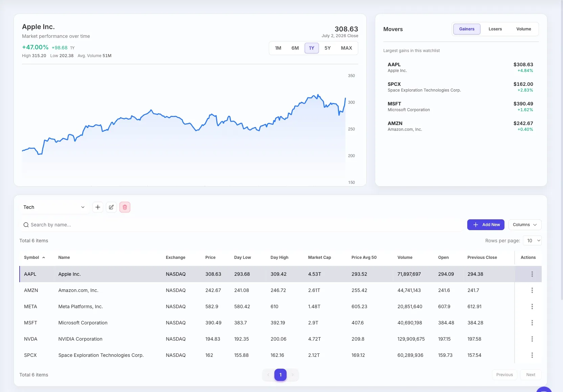
Task: Click the Previous page button
Action: (504, 375)
